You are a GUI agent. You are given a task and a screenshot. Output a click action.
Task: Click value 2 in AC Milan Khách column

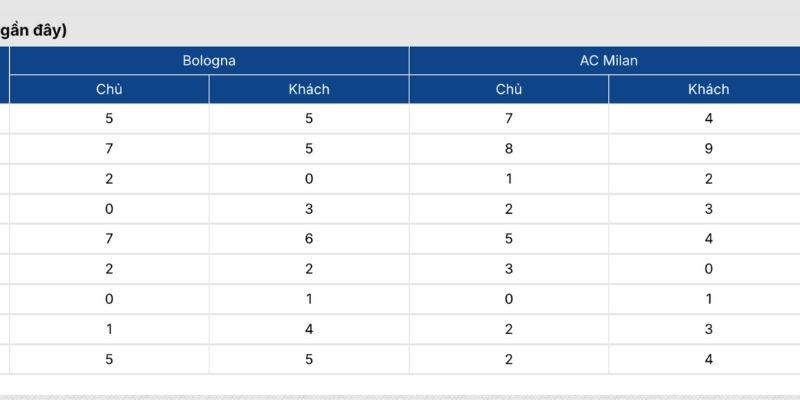(x=708, y=179)
